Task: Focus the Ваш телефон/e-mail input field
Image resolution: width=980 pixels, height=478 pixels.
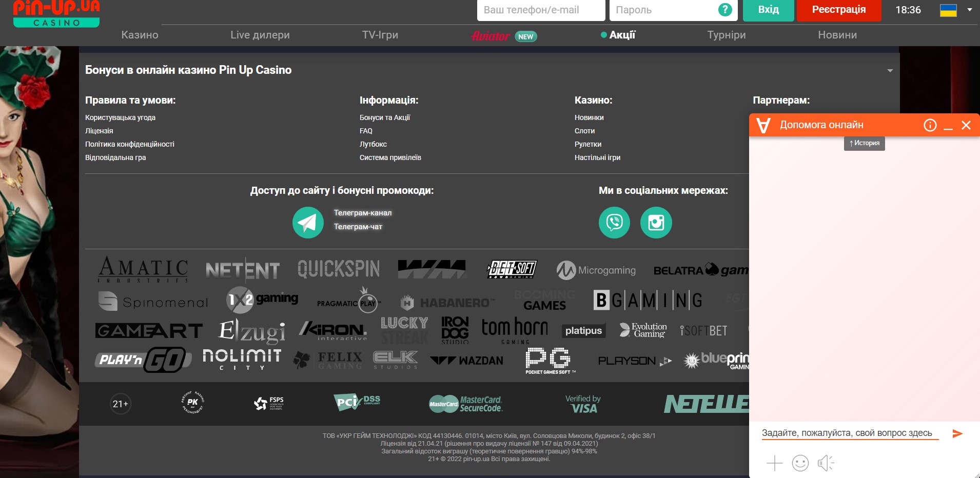Action: [x=541, y=10]
